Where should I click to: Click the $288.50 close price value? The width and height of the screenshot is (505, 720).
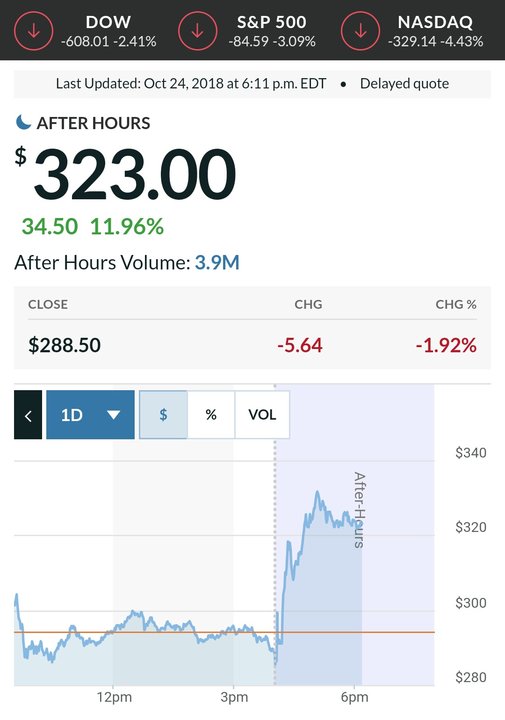[64, 345]
